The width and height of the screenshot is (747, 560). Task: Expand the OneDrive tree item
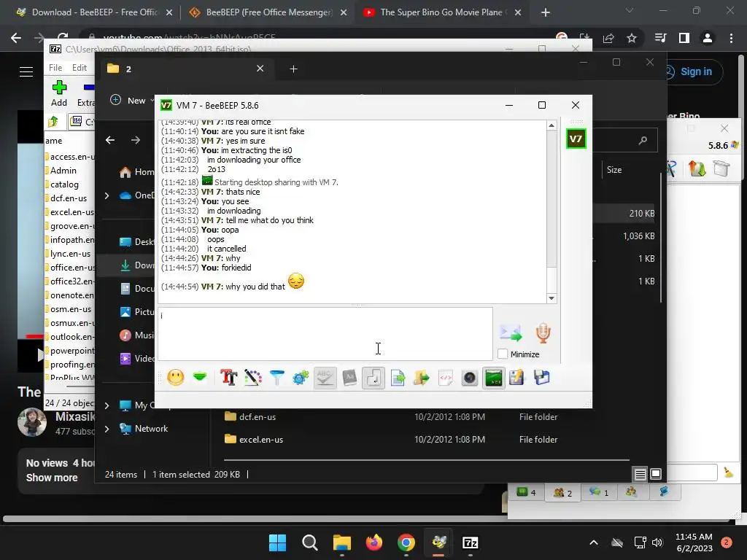click(107, 195)
